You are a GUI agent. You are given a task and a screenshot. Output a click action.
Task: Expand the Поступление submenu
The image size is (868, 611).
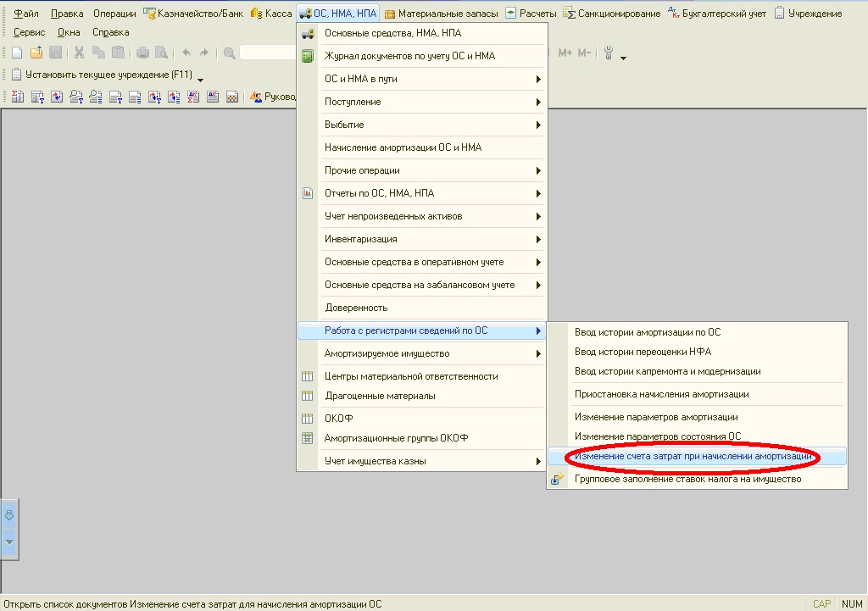(422, 102)
